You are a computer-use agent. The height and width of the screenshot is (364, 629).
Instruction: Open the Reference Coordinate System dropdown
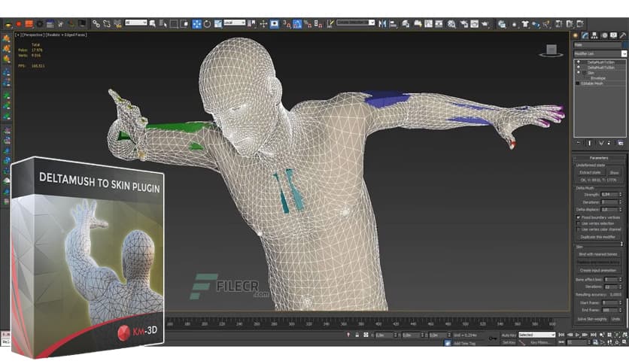[x=234, y=23]
